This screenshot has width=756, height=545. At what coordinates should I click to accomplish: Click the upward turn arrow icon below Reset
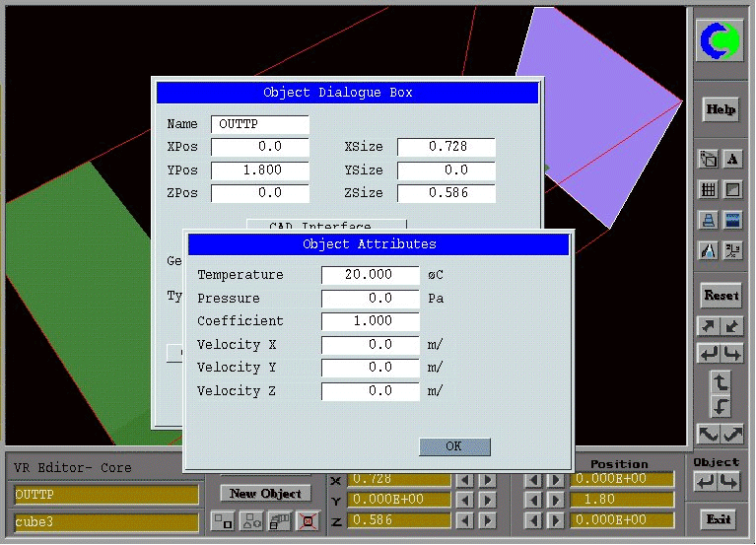click(x=721, y=380)
